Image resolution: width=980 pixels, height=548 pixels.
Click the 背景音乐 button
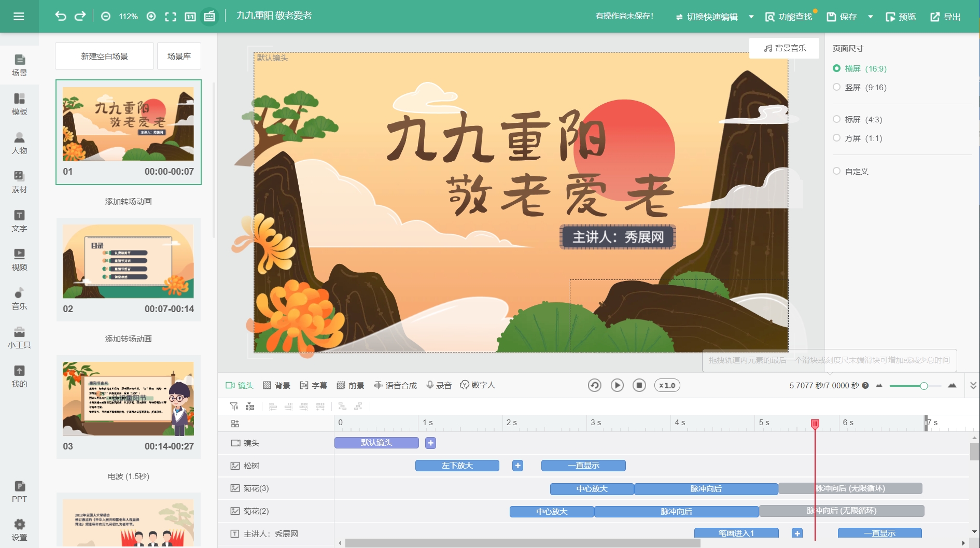(x=785, y=48)
